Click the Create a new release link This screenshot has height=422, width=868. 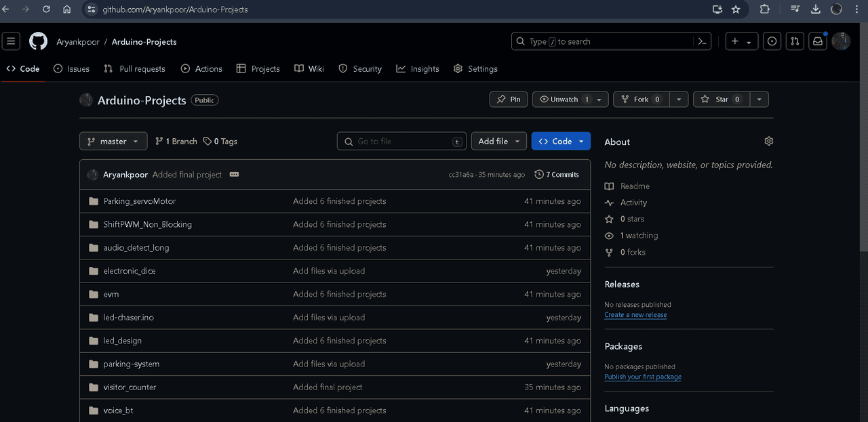pos(635,315)
